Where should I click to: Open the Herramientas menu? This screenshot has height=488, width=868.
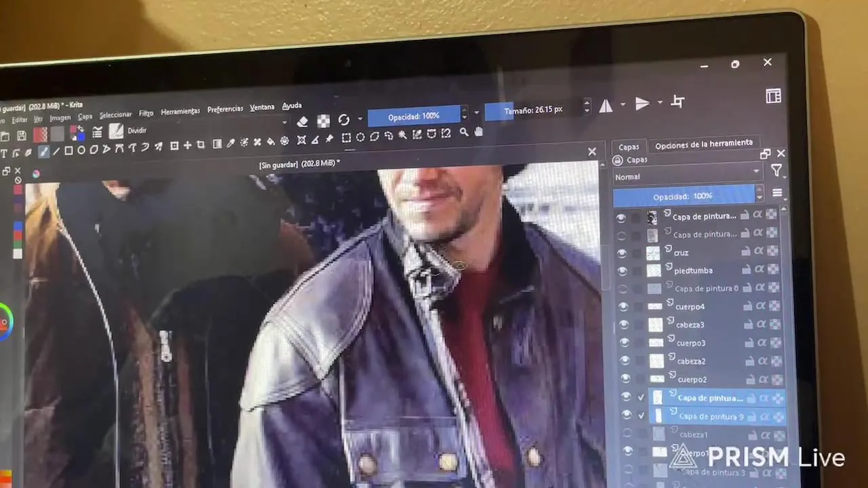(180, 111)
